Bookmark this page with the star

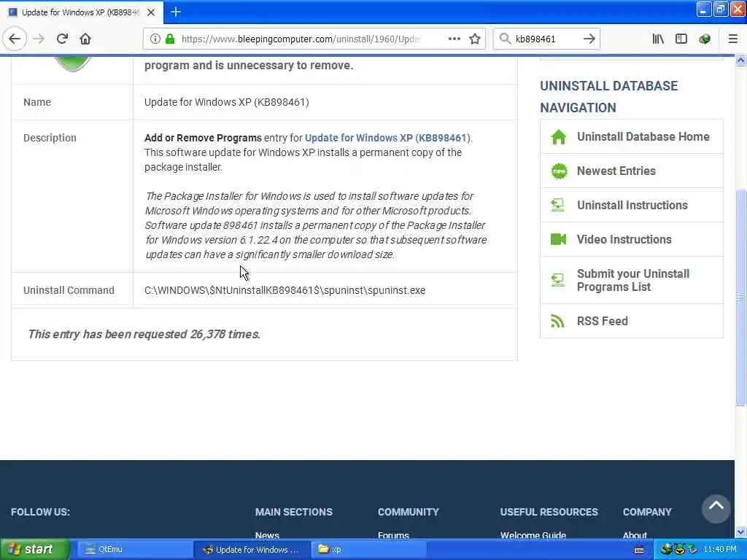coord(474,39)
